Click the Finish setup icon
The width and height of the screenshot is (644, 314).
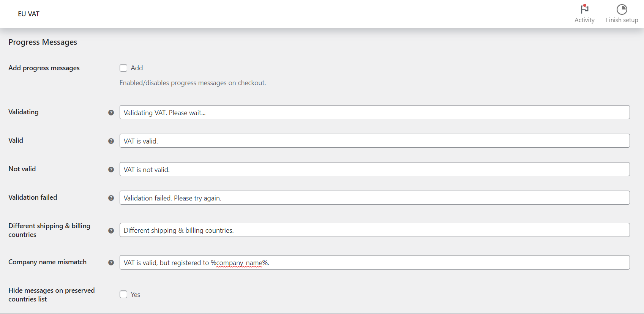(622, 9)
